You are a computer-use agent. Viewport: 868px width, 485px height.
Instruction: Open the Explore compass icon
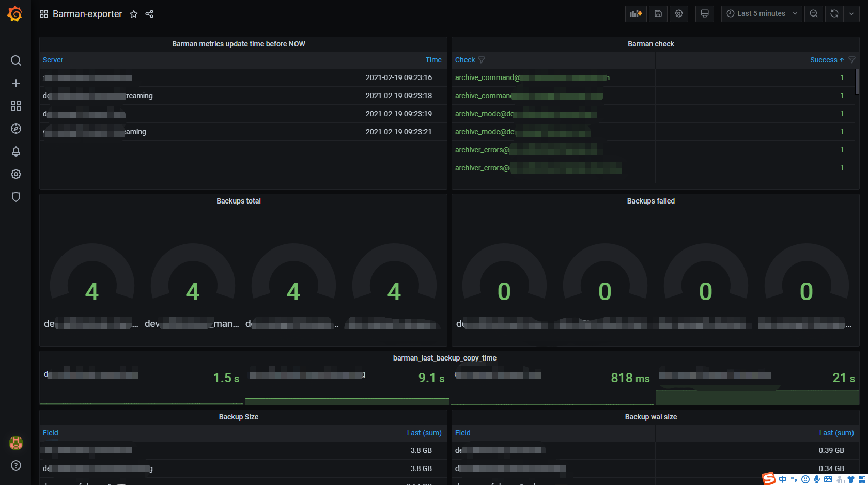click(16, 129)
